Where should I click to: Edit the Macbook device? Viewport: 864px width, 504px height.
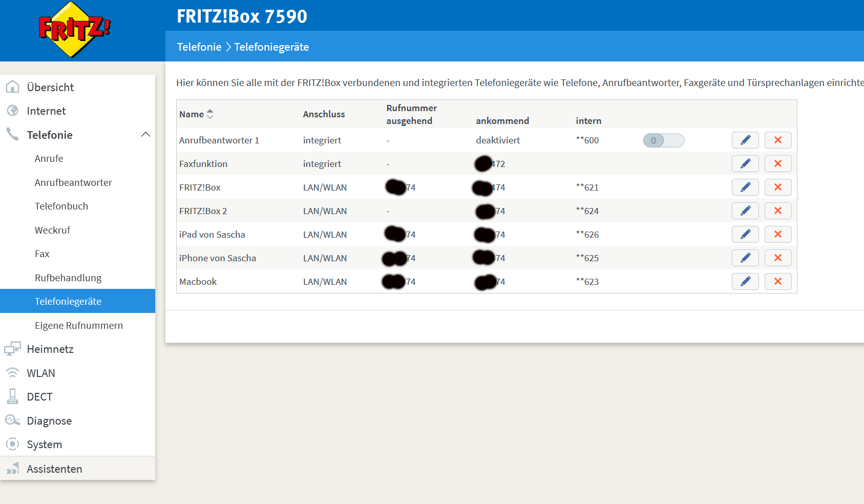pos(745,282)
